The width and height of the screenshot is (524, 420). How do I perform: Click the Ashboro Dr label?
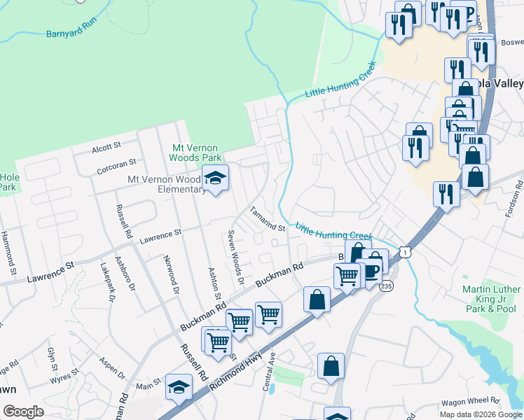pos(125,274)
